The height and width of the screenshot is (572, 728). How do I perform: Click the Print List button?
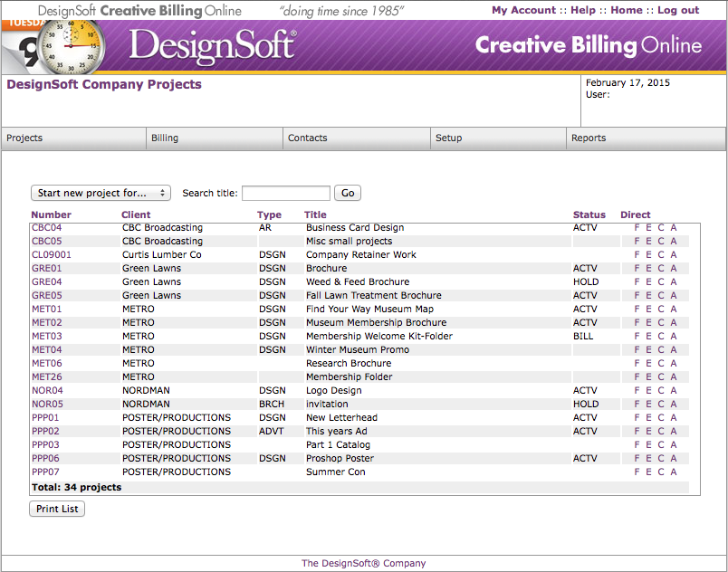56,509
